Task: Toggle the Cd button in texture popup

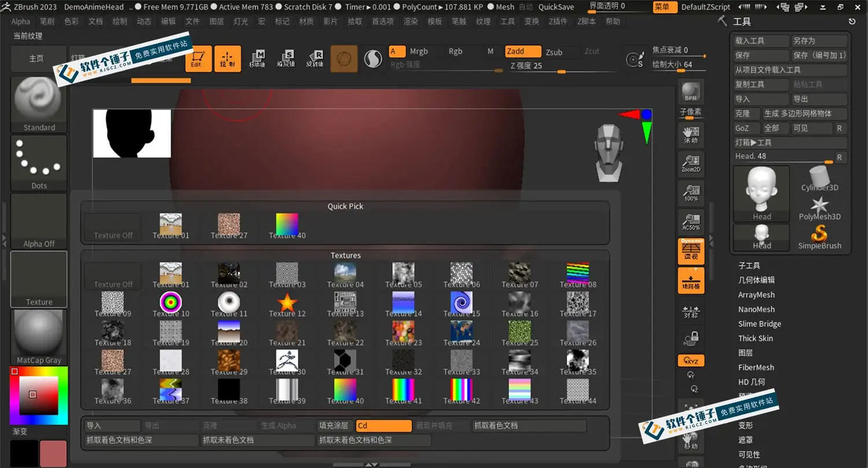Action: [384, 426]
